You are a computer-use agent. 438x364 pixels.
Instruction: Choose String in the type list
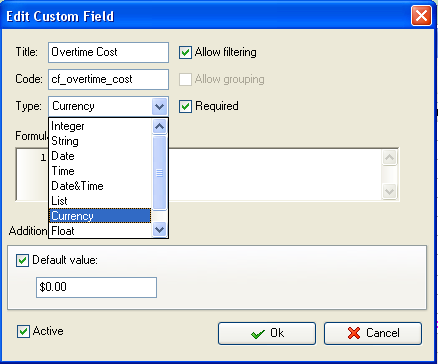point(100,141)
